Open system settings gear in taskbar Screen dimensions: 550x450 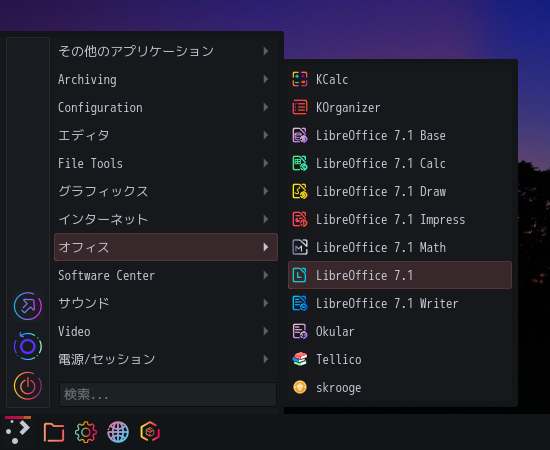click(x=86, y=432)
